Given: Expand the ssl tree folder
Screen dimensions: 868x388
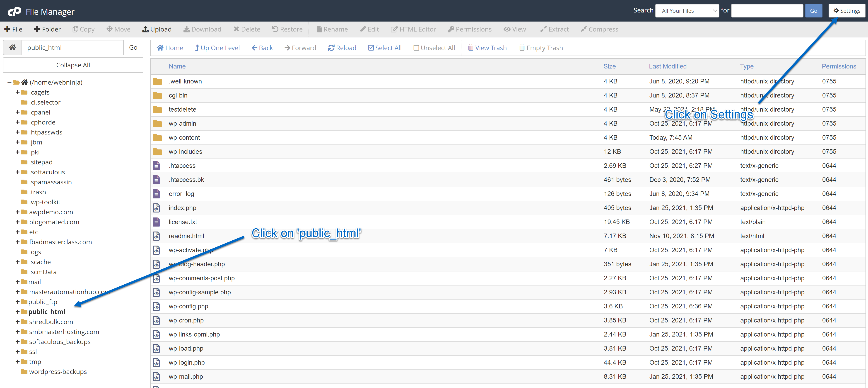Looking at the screenshot, I should click(17, 351).
